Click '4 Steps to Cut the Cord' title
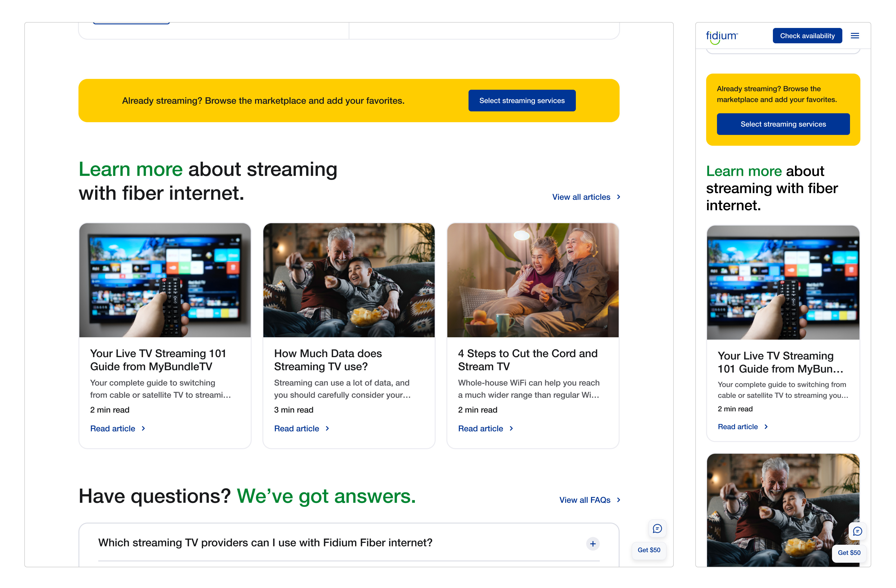 point(527,360)
